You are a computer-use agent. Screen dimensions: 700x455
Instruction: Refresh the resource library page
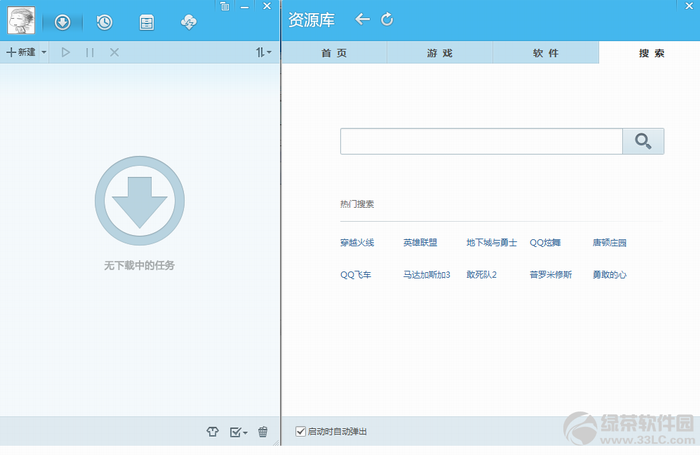pos(387,19)
